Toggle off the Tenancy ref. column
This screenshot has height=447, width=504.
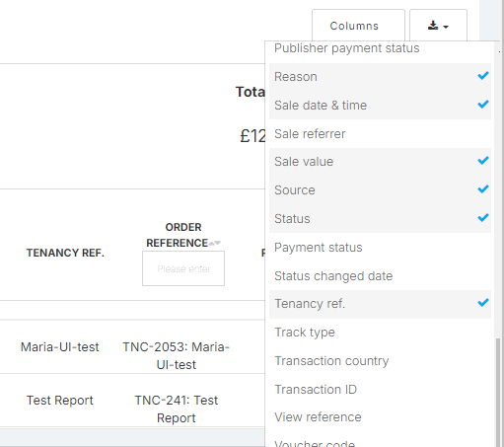tap(380, 304)
